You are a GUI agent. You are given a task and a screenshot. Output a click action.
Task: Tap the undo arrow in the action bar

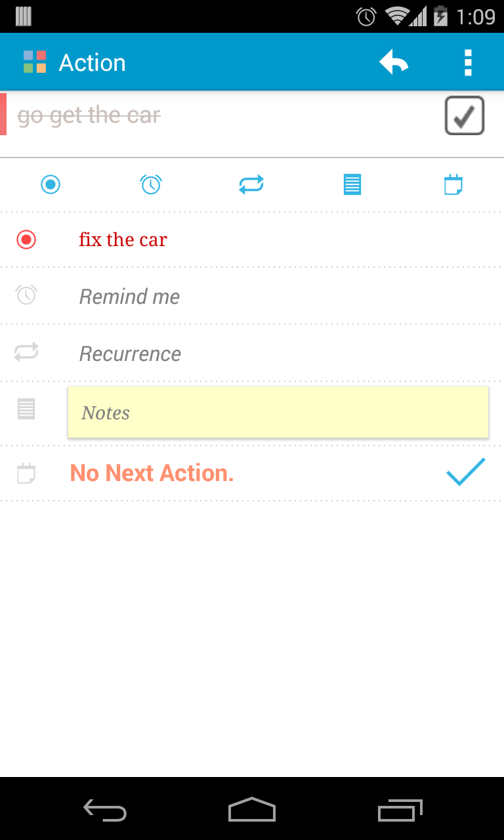394,63
